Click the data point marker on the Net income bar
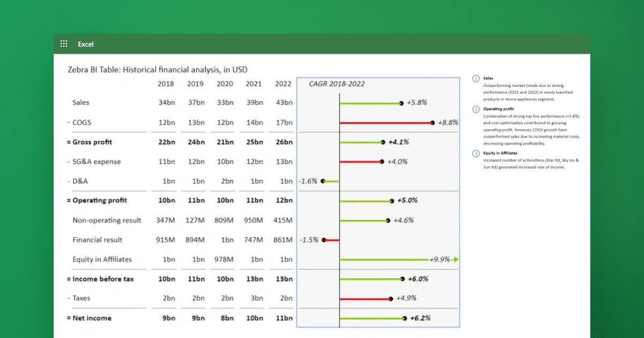The image size is (644, 338). [x=405, y=318]
